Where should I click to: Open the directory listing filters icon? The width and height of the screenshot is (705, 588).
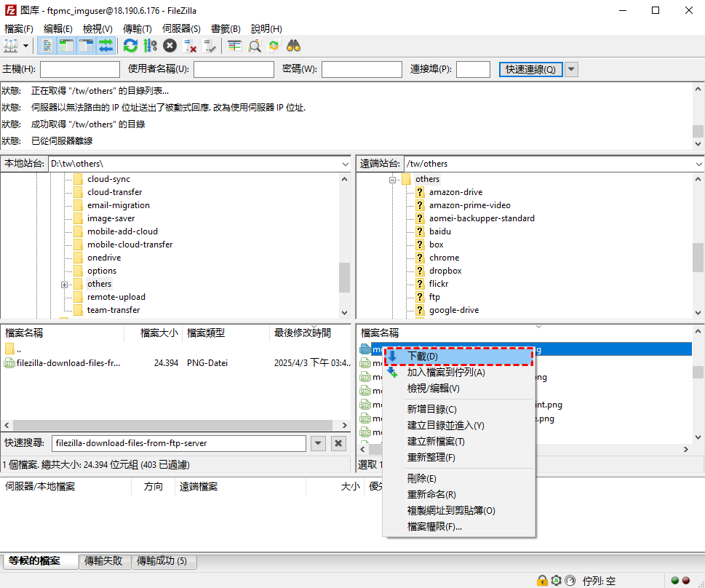234,46
